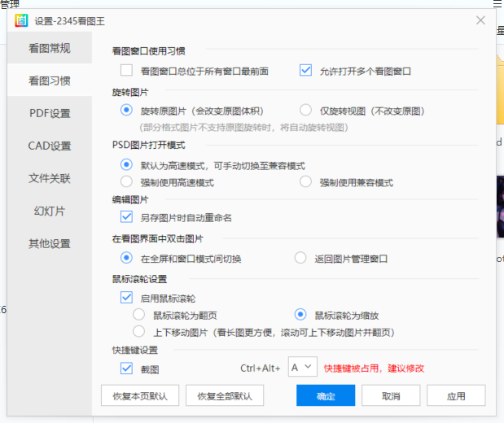The height and width of the screenshot is (423, 504).
Task: Switch to the PDF设置 tab
Action: 50,113
